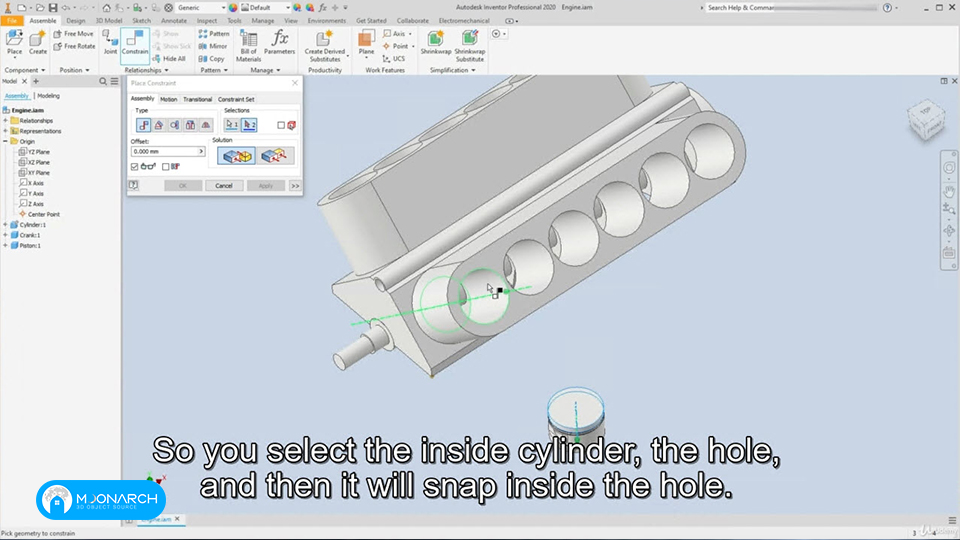Image resolution: width=960 pixels, height=540 pixels.
Task: Toggle the First Selection button
Action: (231, 125)
